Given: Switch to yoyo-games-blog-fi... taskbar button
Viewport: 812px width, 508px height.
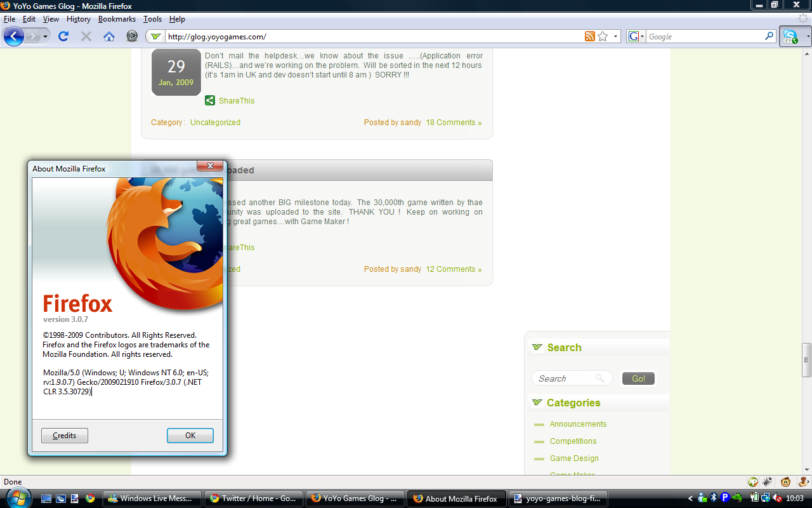Looking at the screenshot, I should point(559,498).
